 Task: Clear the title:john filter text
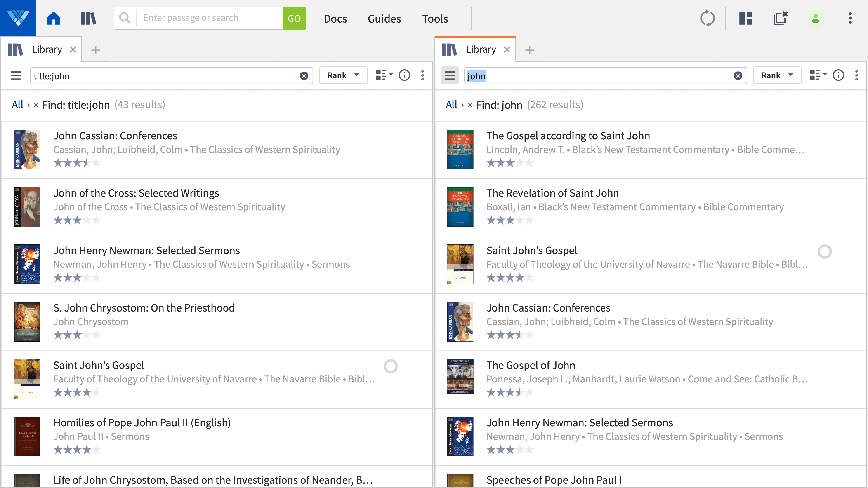(304, 76)
